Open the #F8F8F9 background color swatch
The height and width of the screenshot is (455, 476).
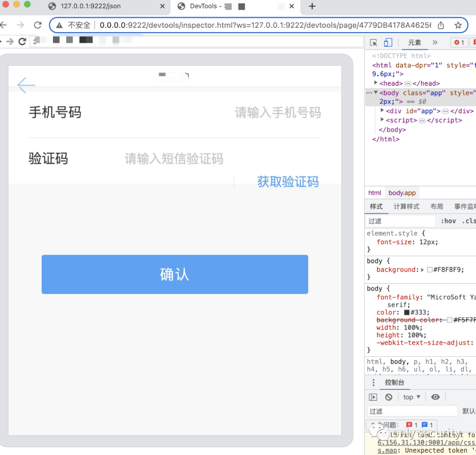click(430, 270)
